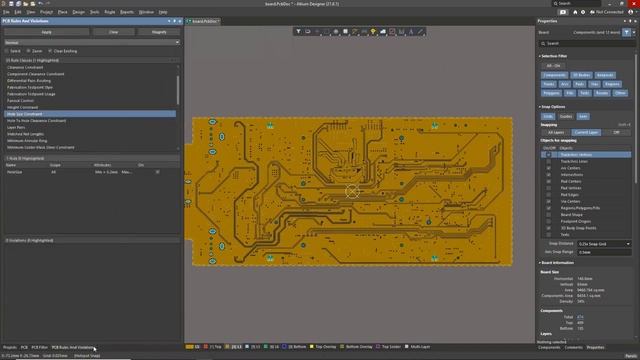Viewport: 640px width, 360px height.
Task: Open the Settings gear icon at top right
Action: tap(583, 12)
